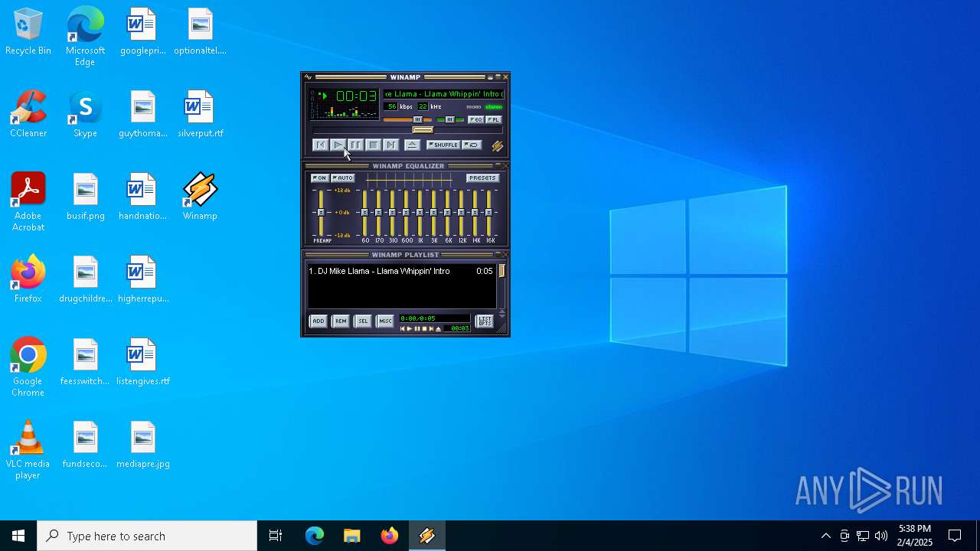Select Adobe Acrobat desktop icon

pos(28,203)
